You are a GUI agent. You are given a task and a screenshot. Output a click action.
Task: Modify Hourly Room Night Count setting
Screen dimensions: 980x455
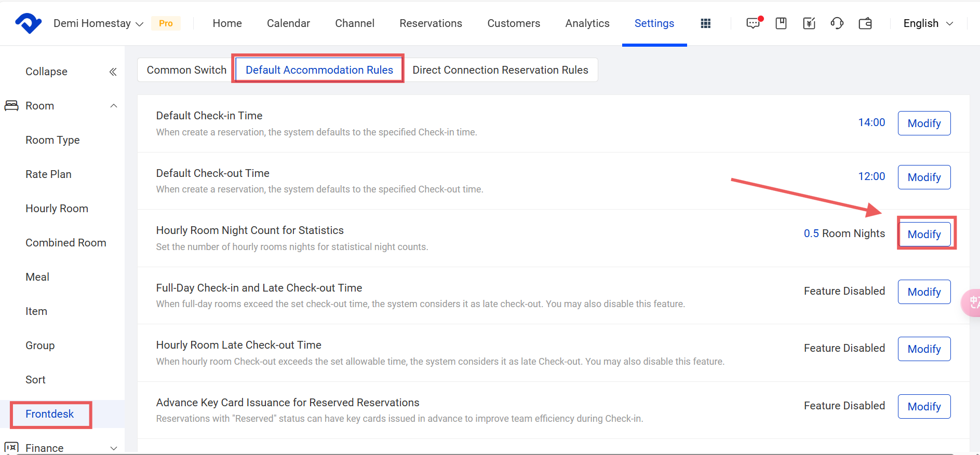click(923, 235)
